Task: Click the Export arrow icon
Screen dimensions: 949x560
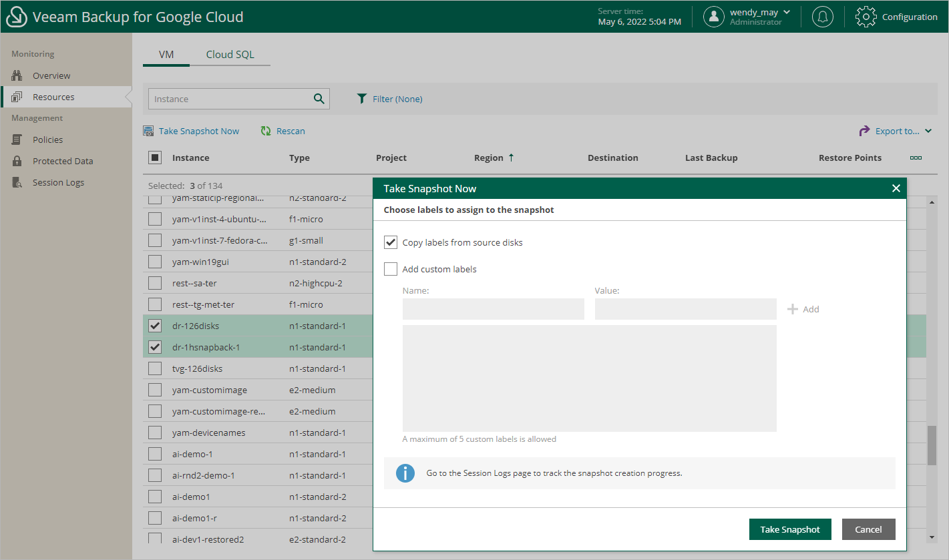Action: [864, 131]
